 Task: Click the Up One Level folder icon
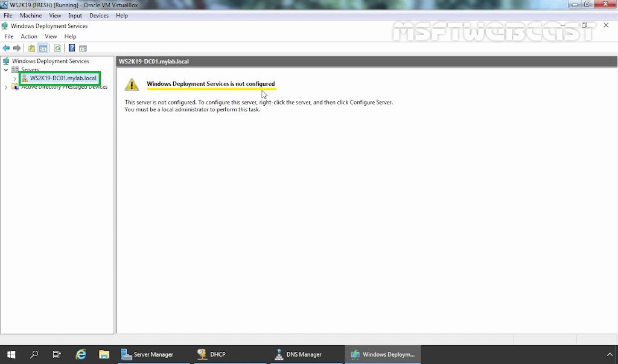point(31,48)
